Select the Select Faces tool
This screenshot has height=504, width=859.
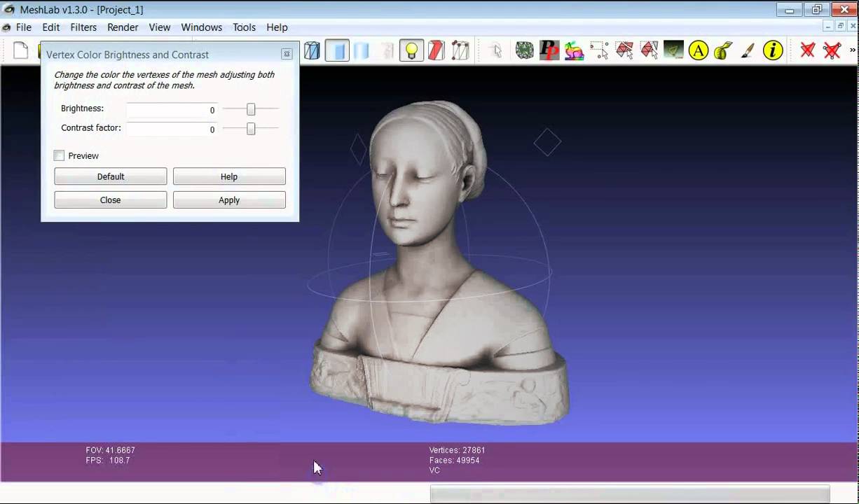pos(624,50)
